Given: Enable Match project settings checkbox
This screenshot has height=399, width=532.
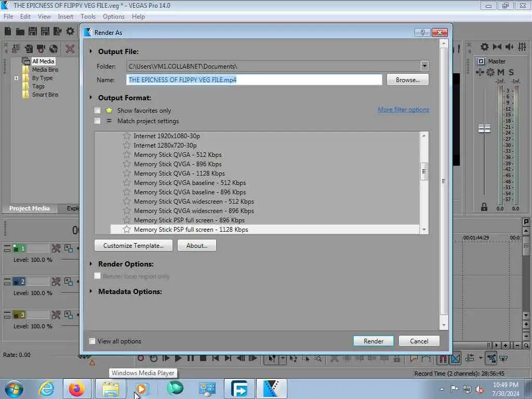Looking at the screenshot, I should 97,121.
